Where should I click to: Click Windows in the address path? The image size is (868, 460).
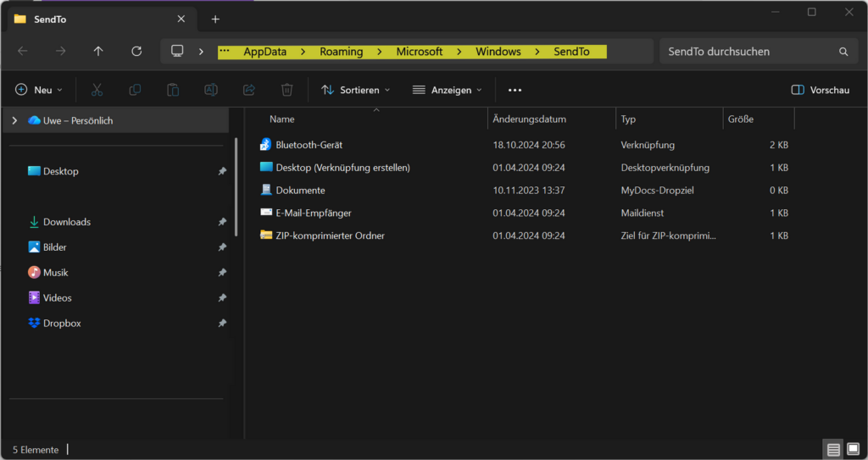[498, 52]
